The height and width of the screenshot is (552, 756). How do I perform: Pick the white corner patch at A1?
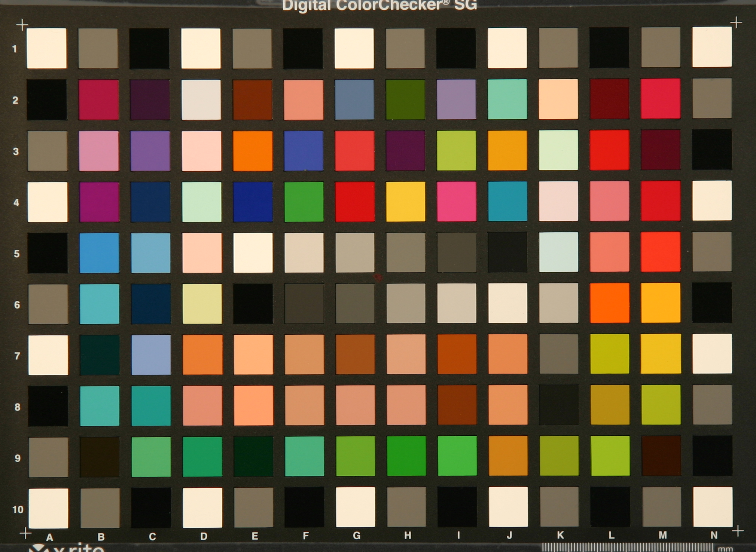pyautogui.click(x=47, y=48)
